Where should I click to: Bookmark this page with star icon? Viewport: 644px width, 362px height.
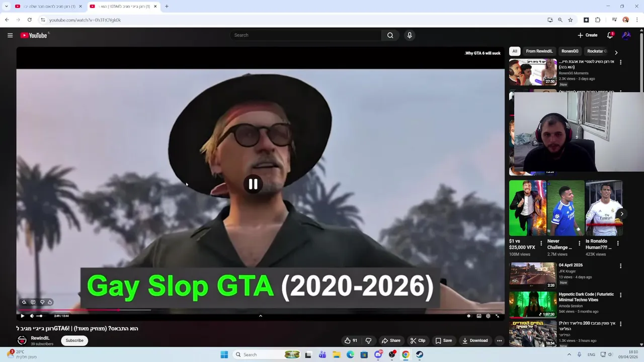click(570, 20)
